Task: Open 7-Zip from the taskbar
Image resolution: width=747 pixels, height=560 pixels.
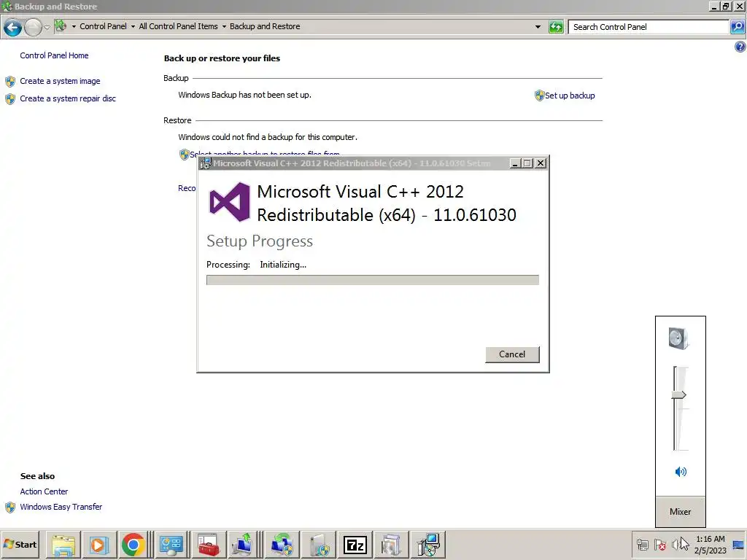Action: 355,545
